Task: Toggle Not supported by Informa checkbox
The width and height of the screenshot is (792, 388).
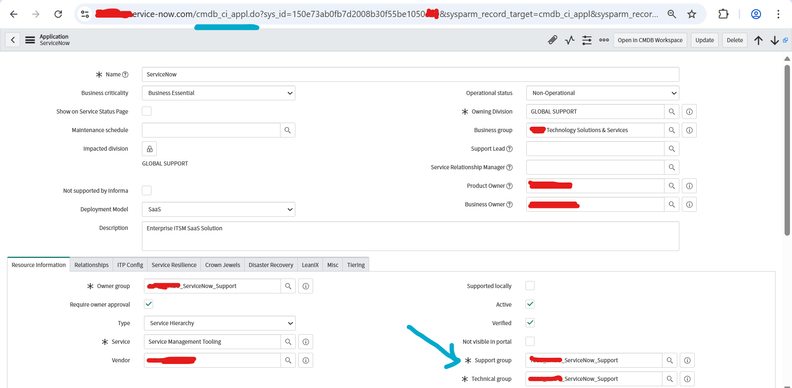Action: click(146, 190)
